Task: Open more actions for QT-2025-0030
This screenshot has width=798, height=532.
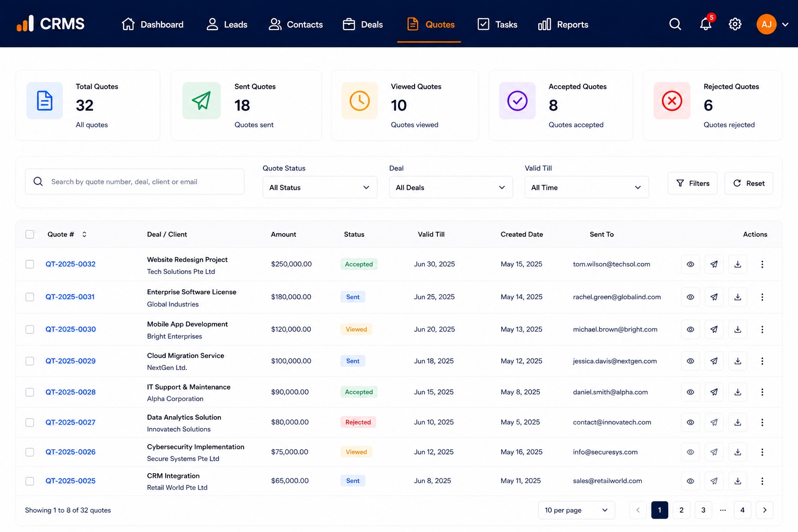Action: 762,329
